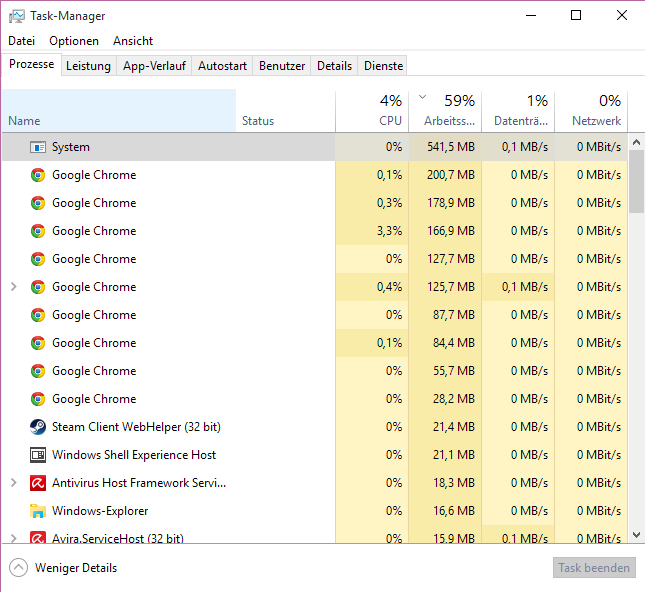
Task: Select the Windows-Explorer process row
Action: point(315,511)
